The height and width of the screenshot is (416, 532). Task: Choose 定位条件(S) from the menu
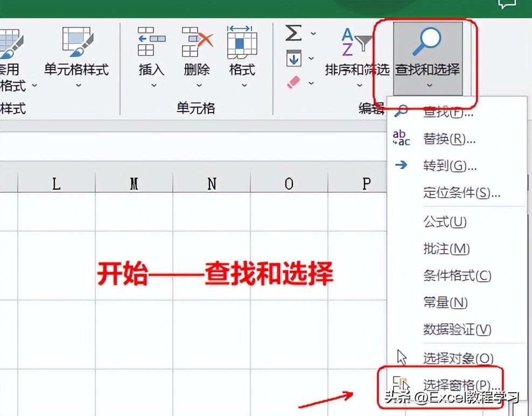pos(457,192)
